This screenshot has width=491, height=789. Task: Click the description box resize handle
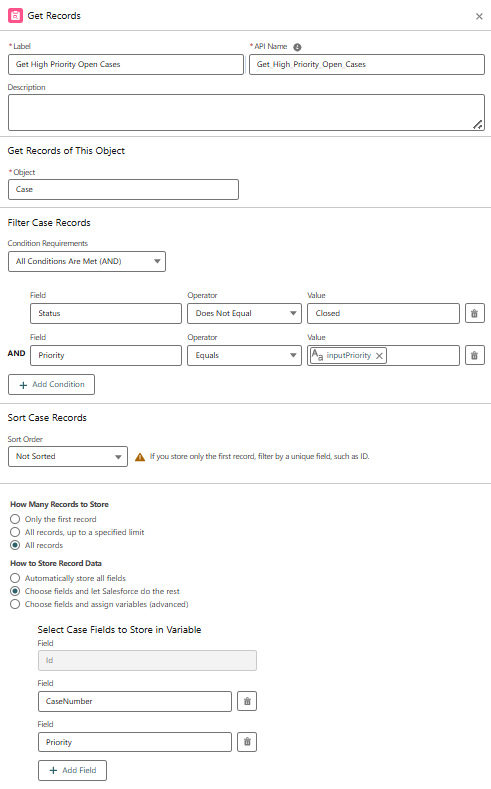(x=478, y=124)
